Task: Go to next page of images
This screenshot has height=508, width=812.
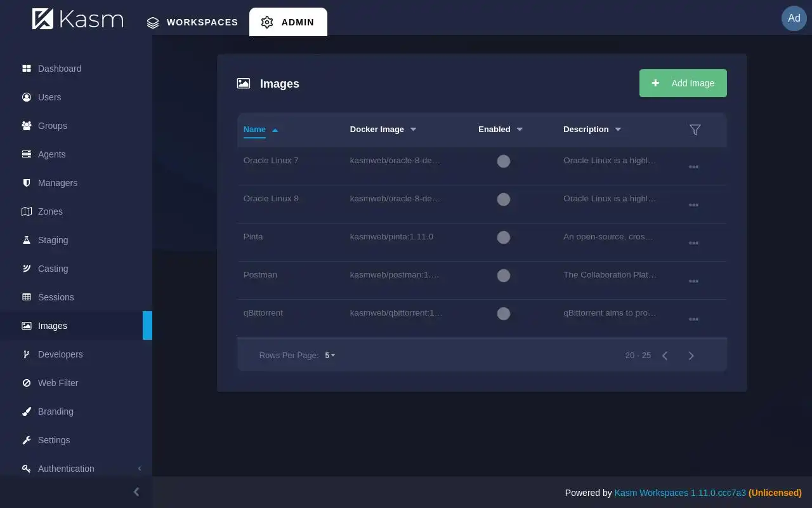Action: [x=691, y=356]
